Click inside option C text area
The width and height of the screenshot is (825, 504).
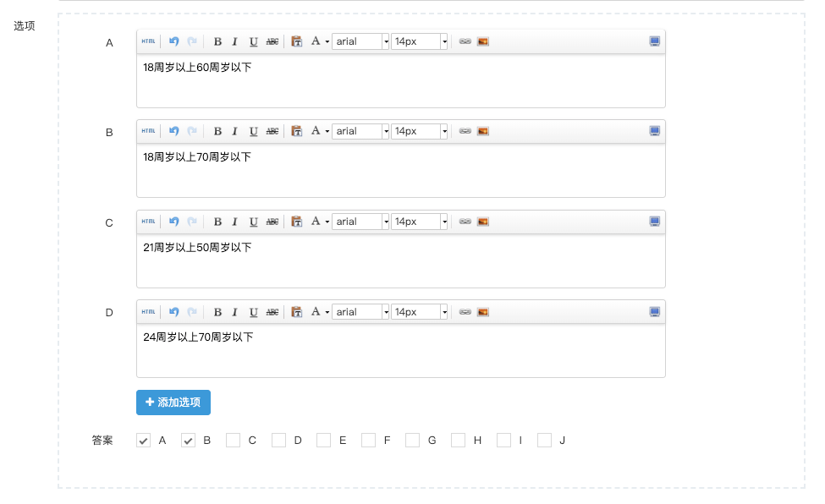401,261
